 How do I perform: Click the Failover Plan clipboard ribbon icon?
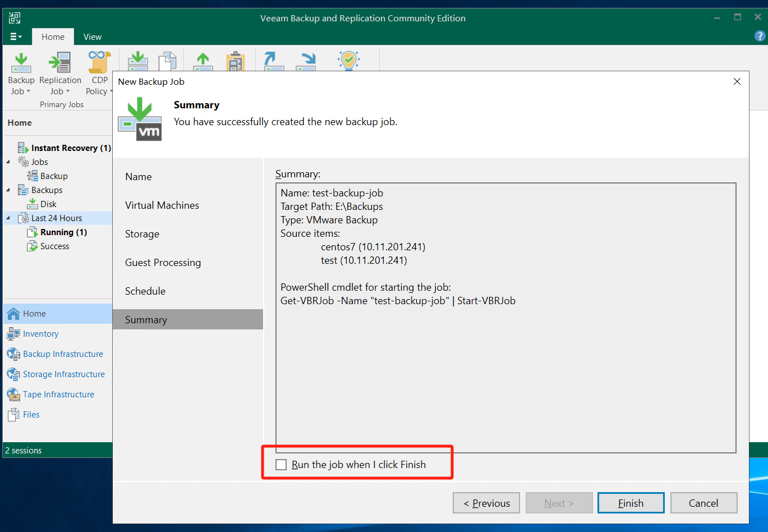(x=236, y=61)
